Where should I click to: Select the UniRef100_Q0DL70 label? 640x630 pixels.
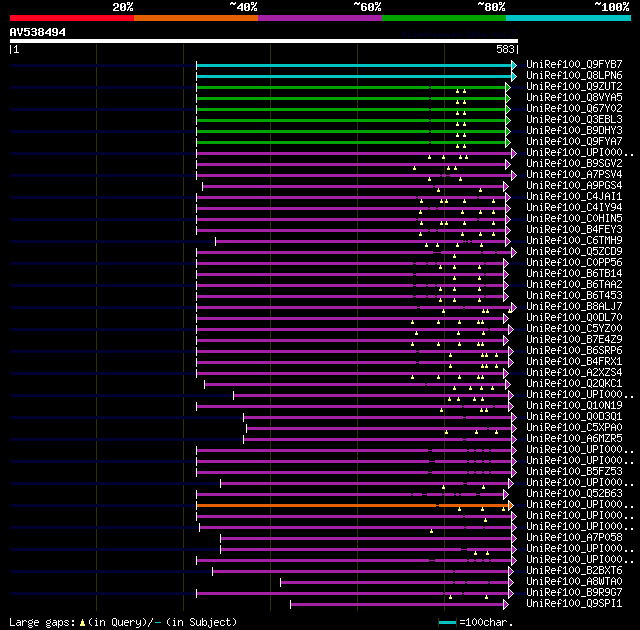(x=574, y=318)
